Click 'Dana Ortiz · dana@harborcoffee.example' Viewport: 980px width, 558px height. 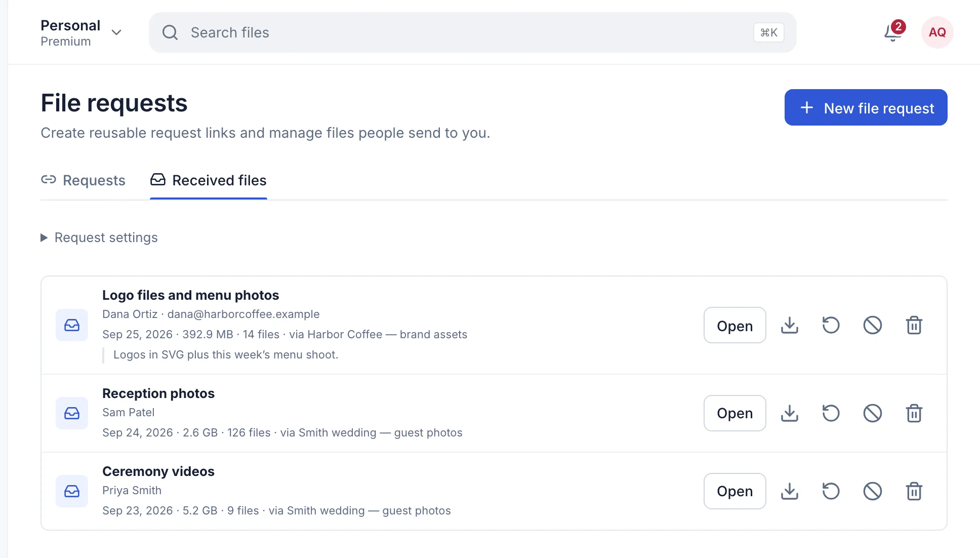point(211,314)
